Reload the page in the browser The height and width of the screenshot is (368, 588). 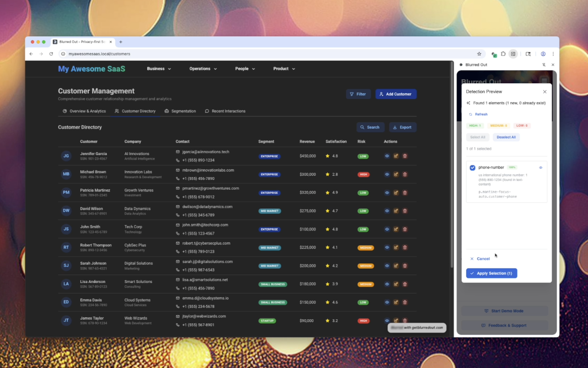(51, 54)
